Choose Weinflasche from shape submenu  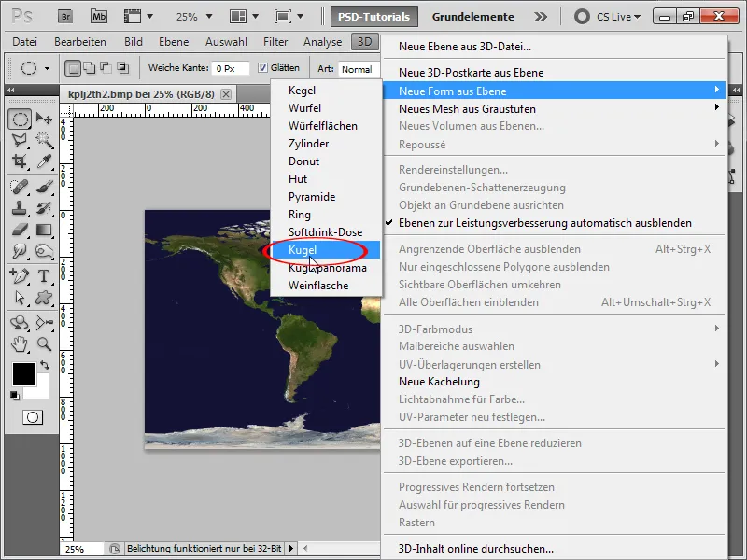coord(326,286)
